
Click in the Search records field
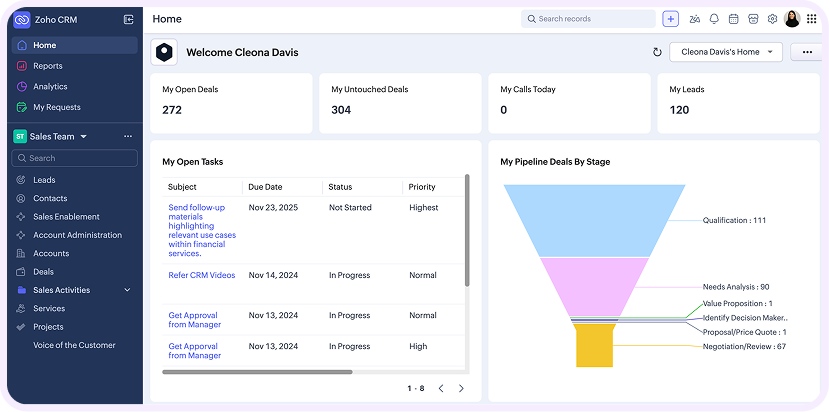pos(588,19)
